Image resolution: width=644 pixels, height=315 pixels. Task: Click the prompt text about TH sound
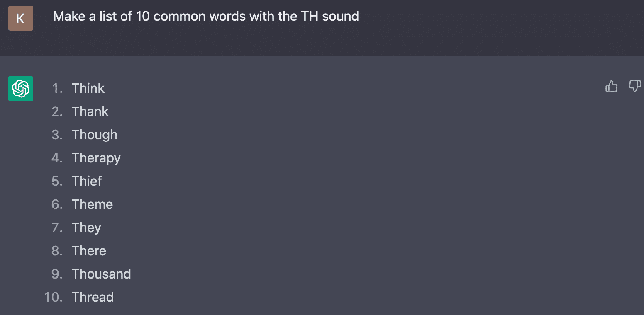206,17
